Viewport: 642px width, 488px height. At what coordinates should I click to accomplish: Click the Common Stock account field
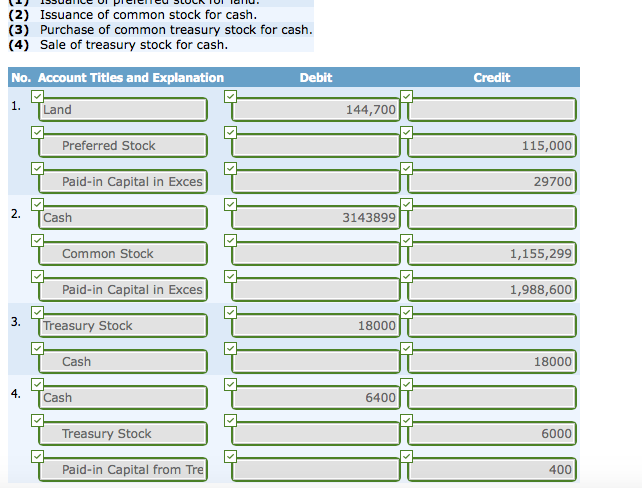pos(123,253)
